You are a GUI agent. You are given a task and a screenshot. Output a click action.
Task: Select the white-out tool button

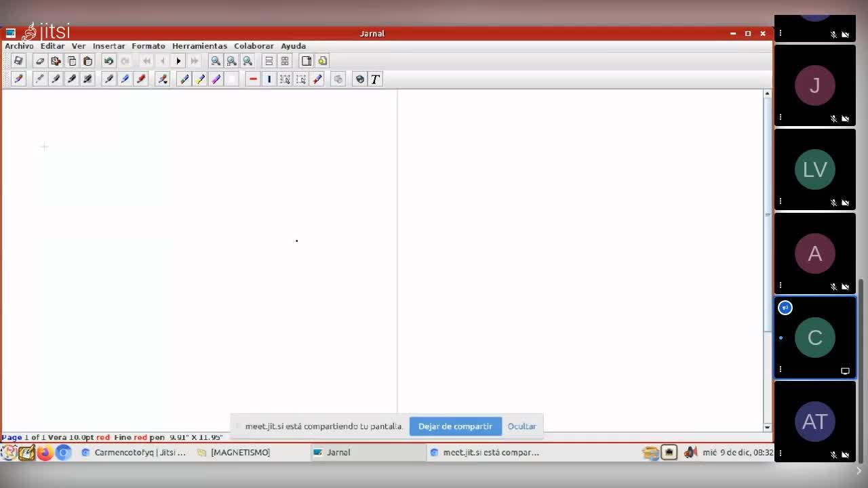232,79
